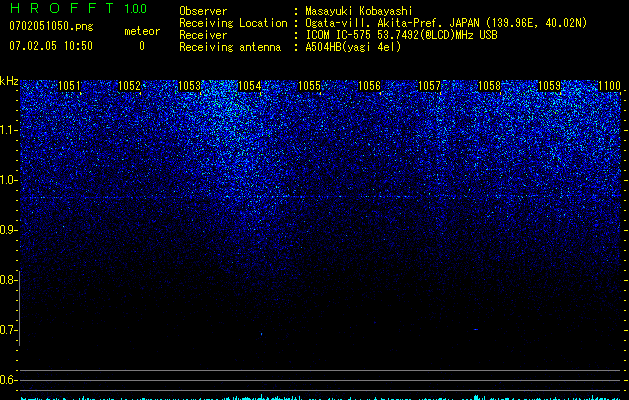This screenshot has width=629, height=400.
Task: Click the 1100 time marker
Action: [x=609, y=86]
